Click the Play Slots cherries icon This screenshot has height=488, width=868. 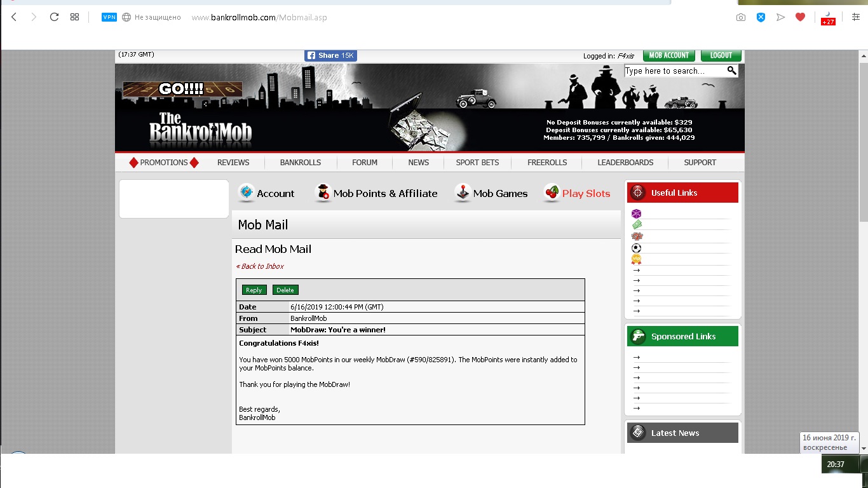552,193
